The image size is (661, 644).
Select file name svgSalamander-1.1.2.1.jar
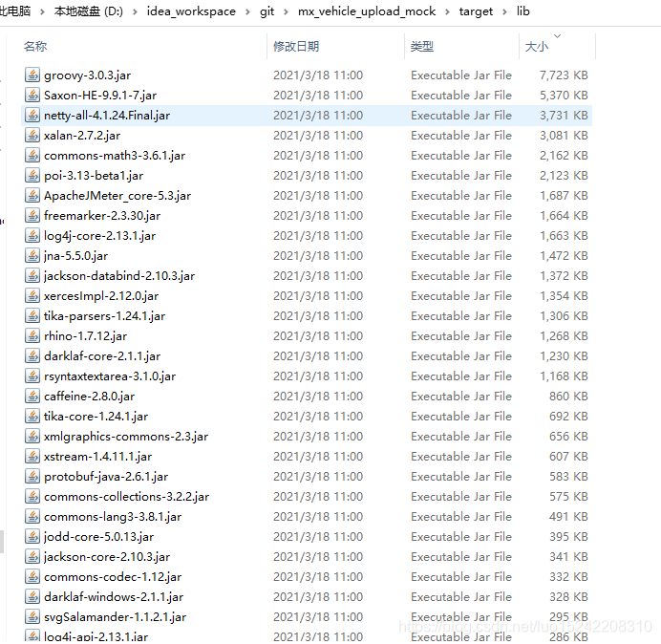115,617
